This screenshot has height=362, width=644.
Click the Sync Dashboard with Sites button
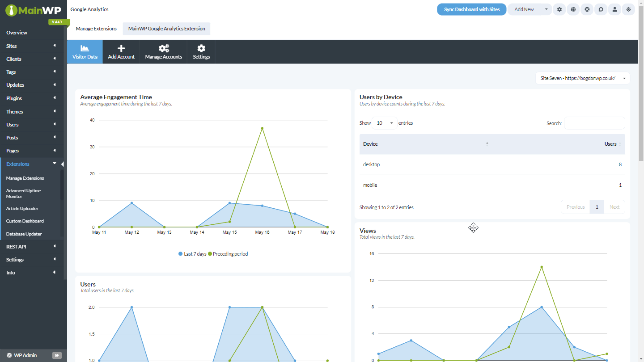(471, 9)
